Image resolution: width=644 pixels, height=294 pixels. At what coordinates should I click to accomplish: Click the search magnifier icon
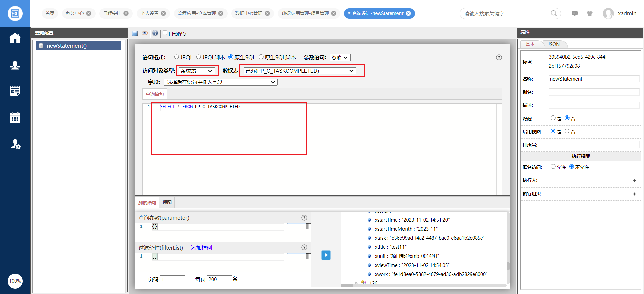[554, 13]
